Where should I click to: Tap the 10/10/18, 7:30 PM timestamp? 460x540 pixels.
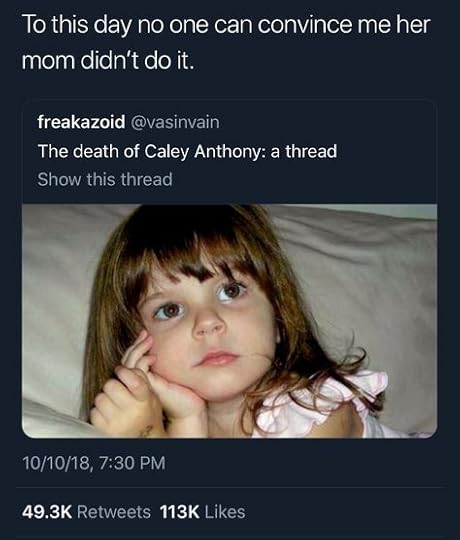click(94, 463)
